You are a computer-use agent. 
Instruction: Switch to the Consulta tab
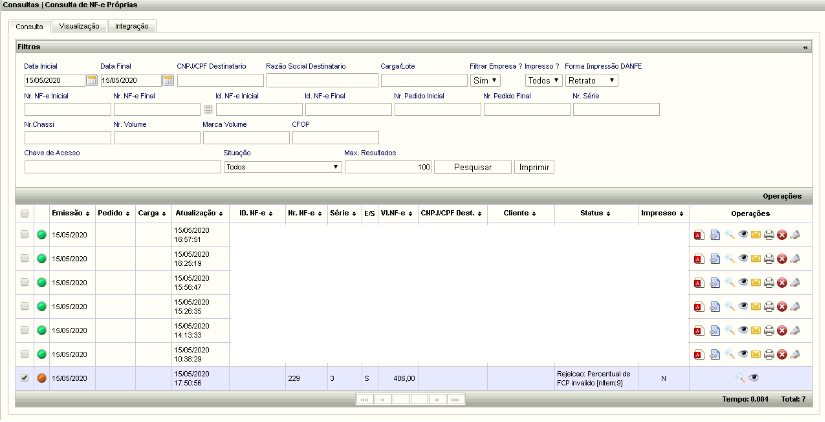click(x=29, y=26)
